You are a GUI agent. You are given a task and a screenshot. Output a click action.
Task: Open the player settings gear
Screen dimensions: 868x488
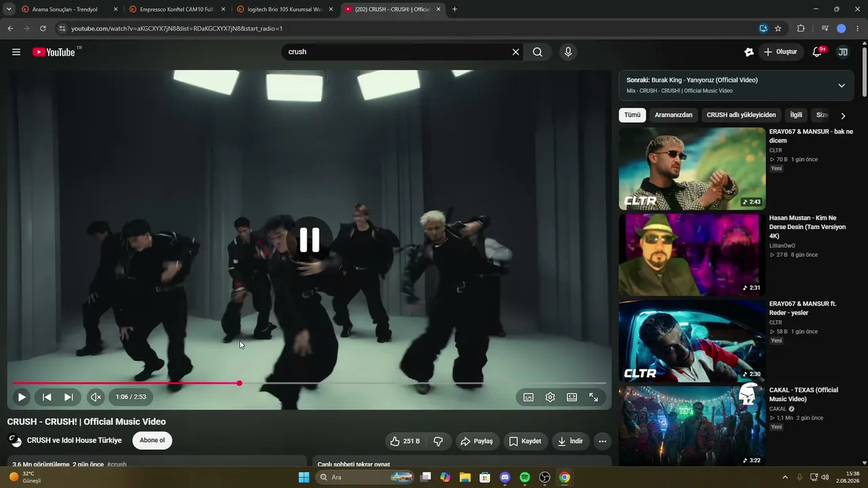550,397
